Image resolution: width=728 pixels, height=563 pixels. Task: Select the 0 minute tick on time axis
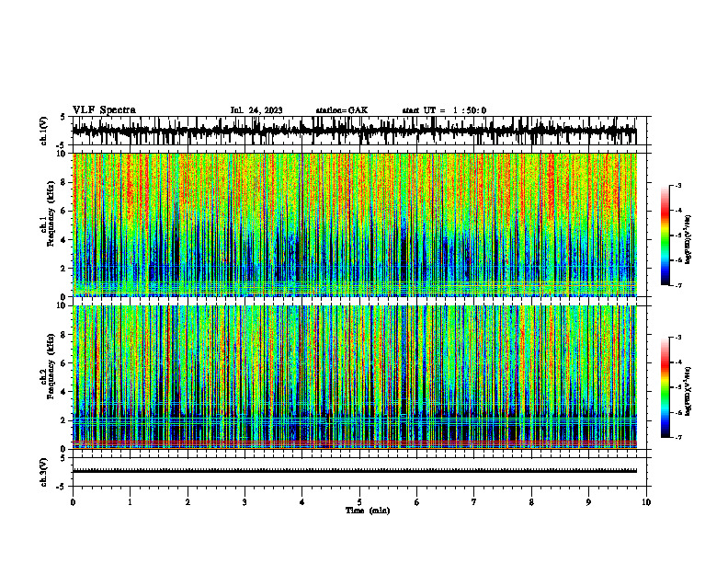73,502
